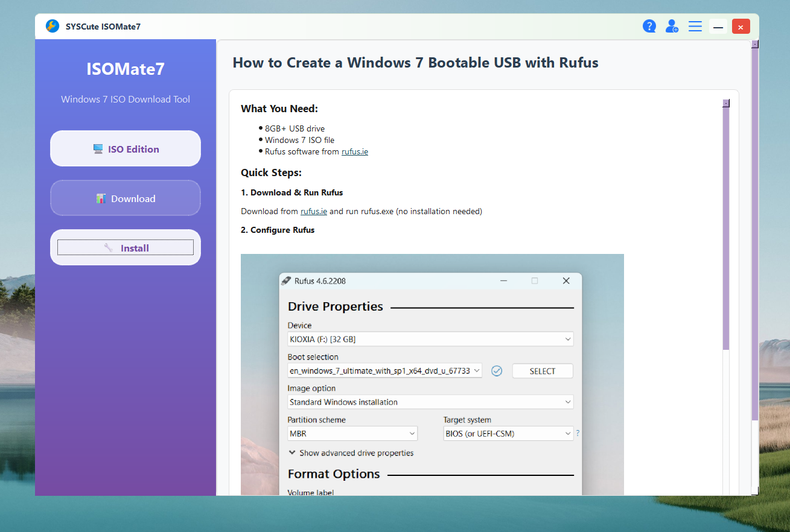
Task: Select the Install sidebar item
Action: click(x=126, y=248)
